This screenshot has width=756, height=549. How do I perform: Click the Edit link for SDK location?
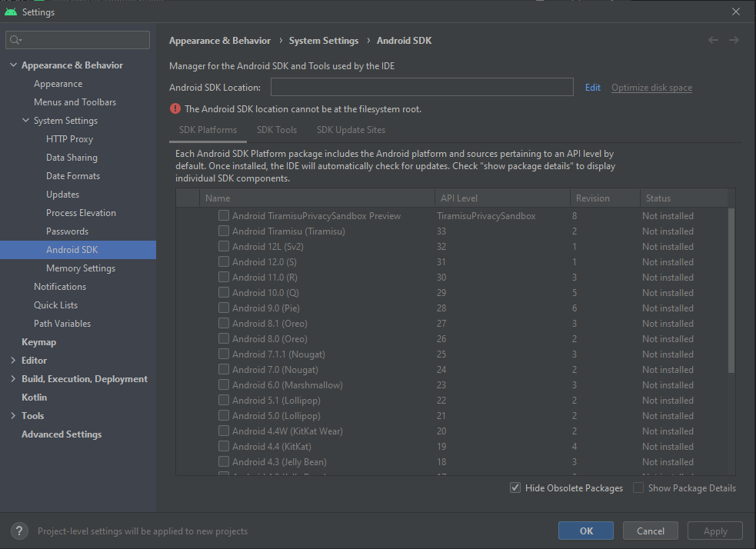click(x=592, y=87)
